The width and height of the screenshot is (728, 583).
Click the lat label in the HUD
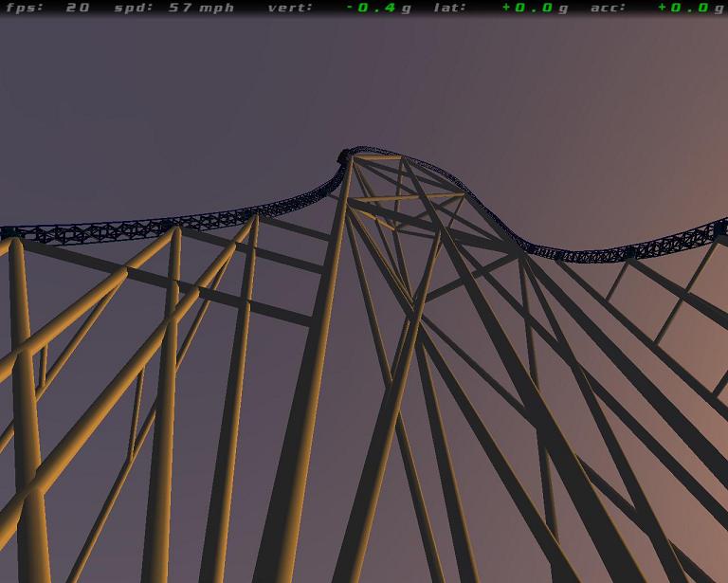(449, 8)
